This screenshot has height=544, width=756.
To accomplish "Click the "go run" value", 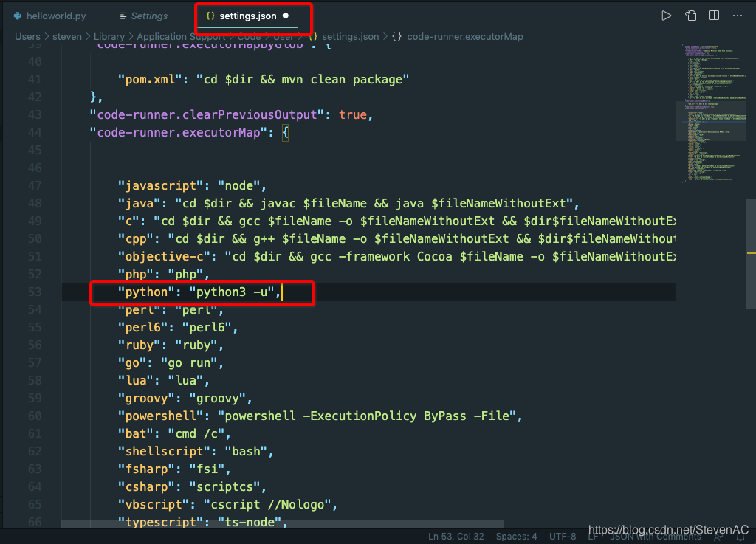I will pyautogui.click(x=189, y=363).
